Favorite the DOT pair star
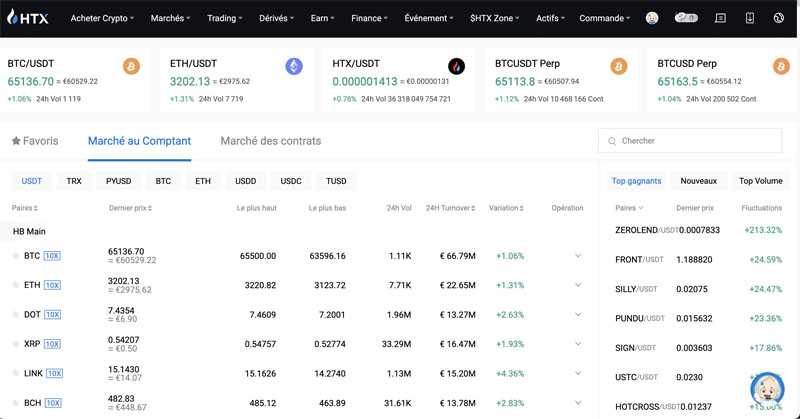Screen dimensions: 800x419 click(x=15, y=314)
